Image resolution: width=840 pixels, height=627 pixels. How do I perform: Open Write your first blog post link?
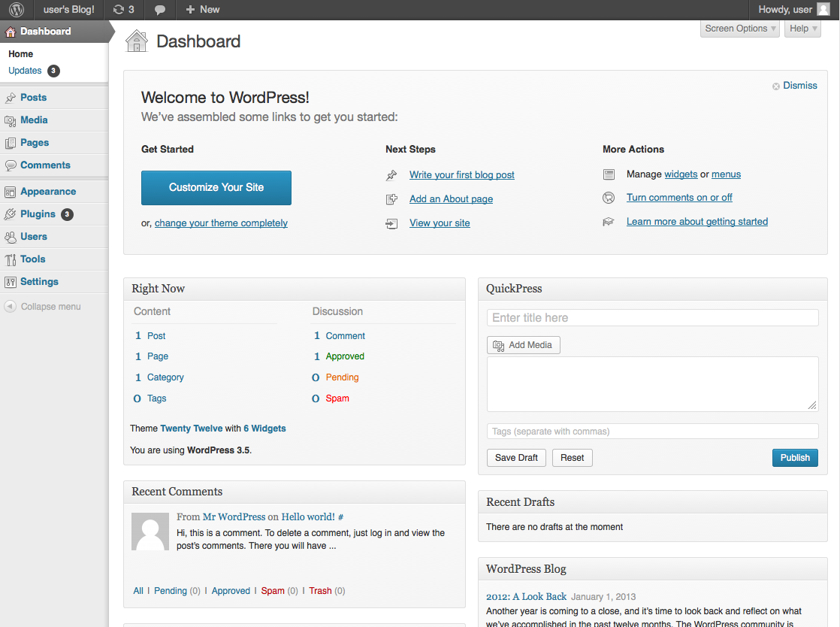[462, 174]
